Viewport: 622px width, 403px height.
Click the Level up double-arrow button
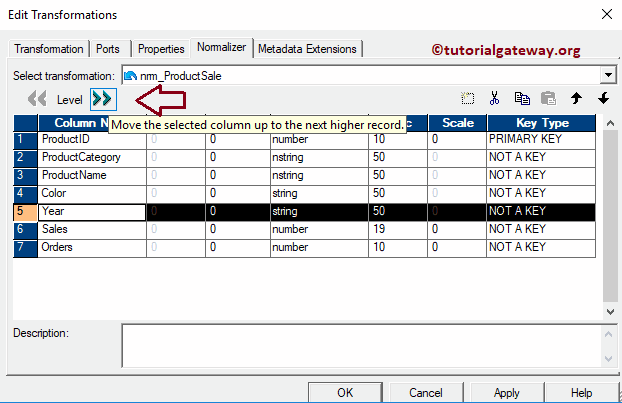[x=103, y=99]
